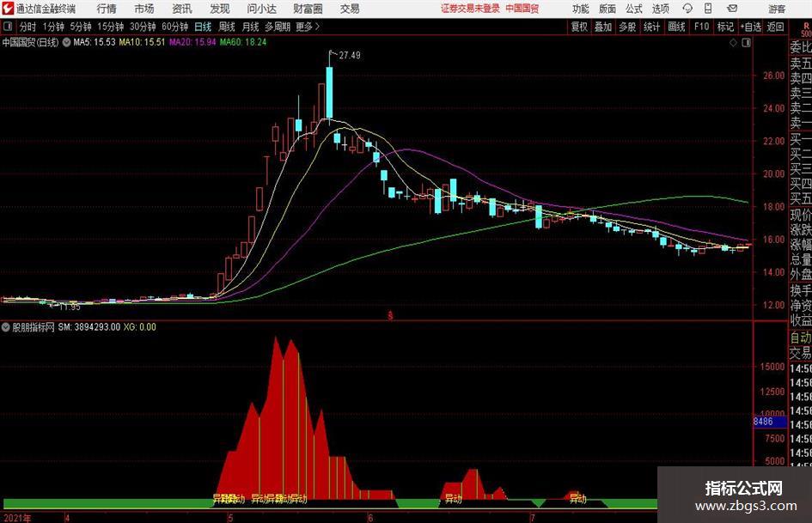Screen dimensions: 812x523
Task: Toggle the left panel icon beside 分时
Action: click(x=8, y=27)
